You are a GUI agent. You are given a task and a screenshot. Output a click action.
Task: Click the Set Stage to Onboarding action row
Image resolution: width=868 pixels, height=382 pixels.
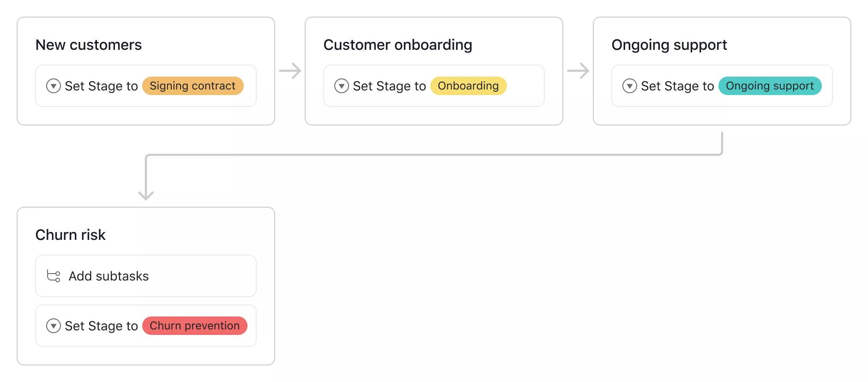pos(433,86)
